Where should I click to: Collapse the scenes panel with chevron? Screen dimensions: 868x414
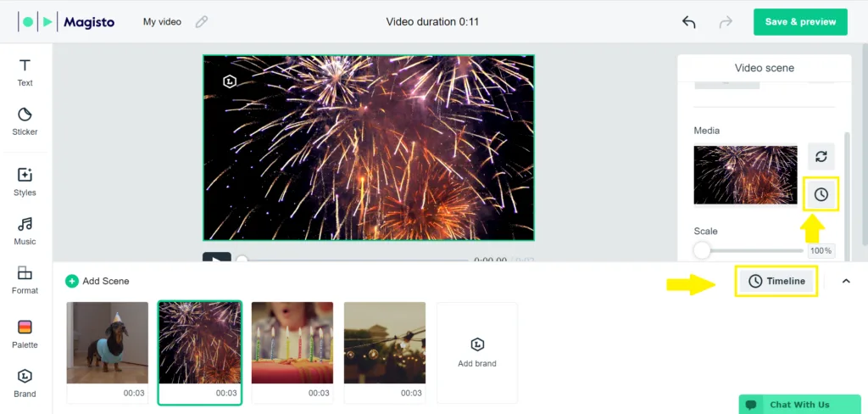[846, 281]
